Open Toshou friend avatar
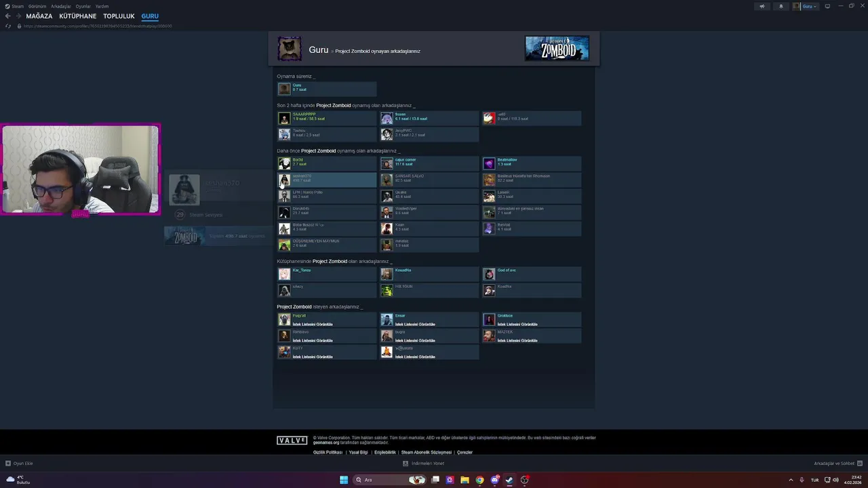This screenshot has height=488, width=868. [x=284, y=134]
